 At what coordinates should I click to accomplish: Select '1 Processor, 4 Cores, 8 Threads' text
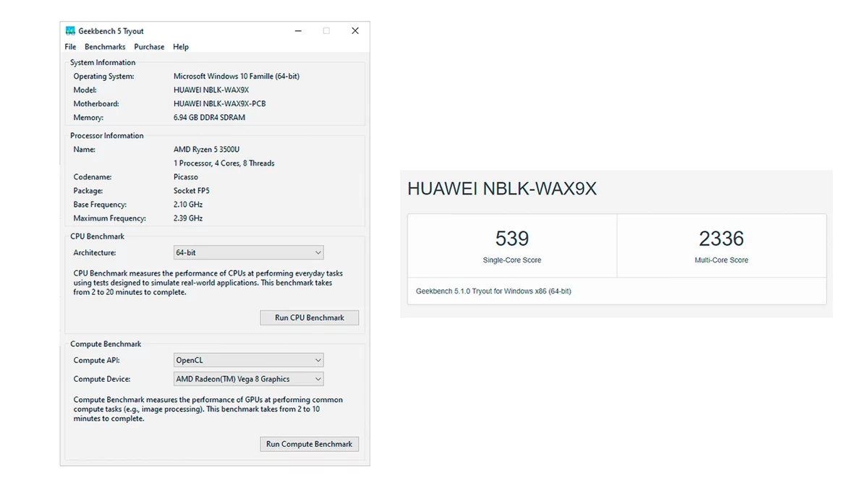(224, 163)
